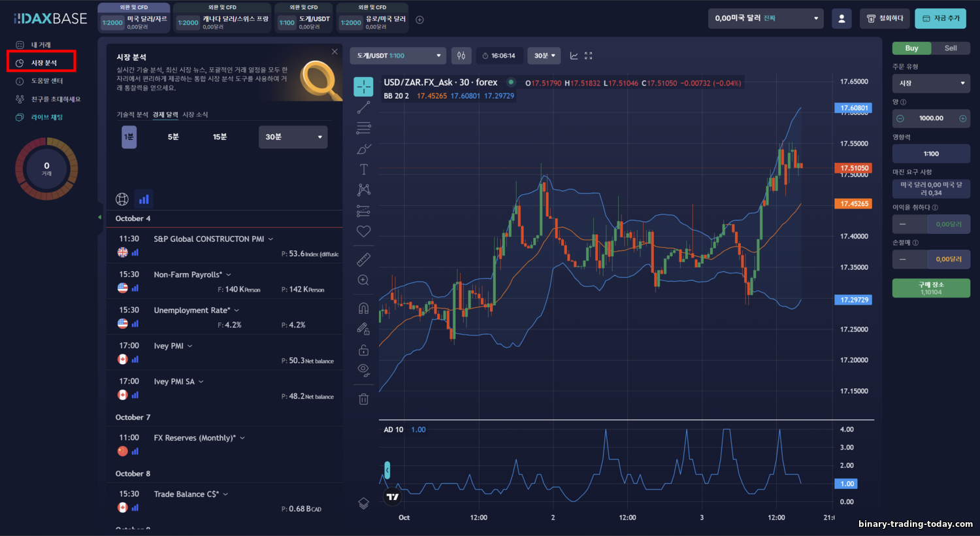Switch to Market News tab

point(195,114)
